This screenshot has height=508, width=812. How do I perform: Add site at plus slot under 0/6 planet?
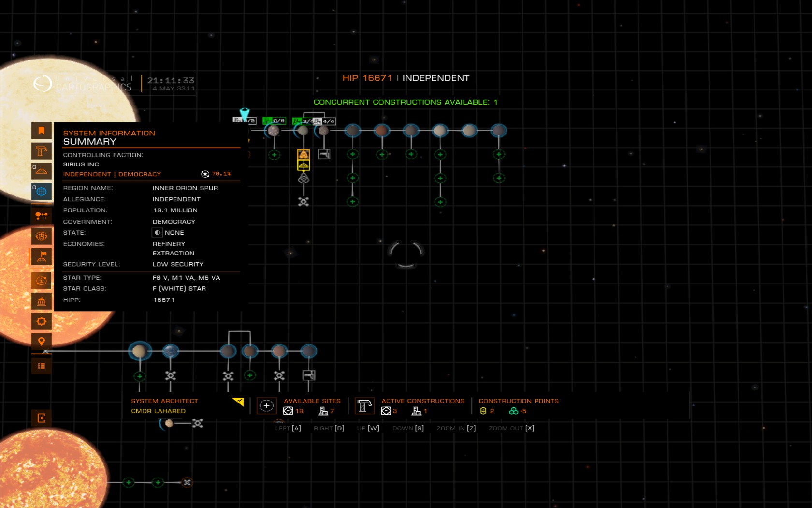tap(274, 155)
